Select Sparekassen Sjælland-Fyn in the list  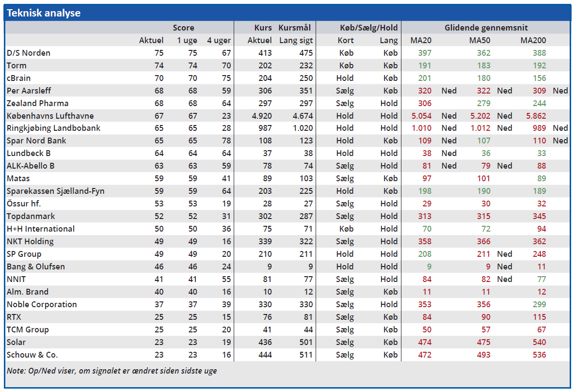(55, 191)
